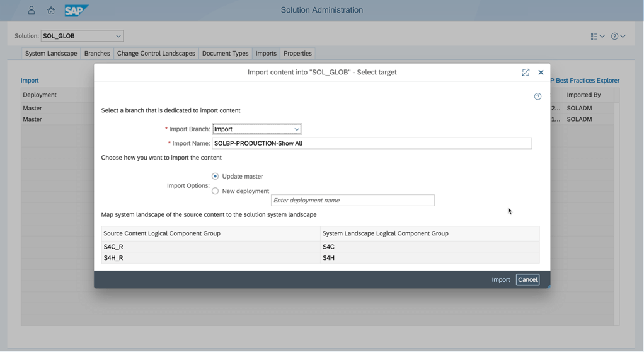Select the second Master deployment row
This screenshot has height=352, width=644.
pos(32,119)
